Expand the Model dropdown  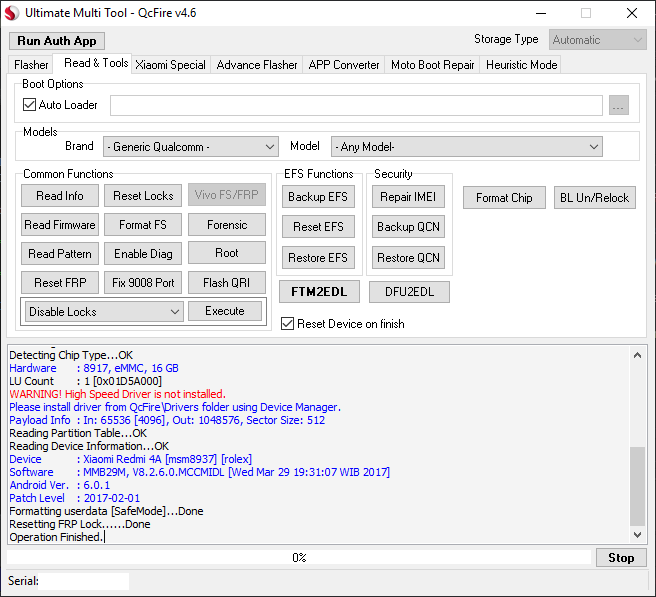(466, 147)
